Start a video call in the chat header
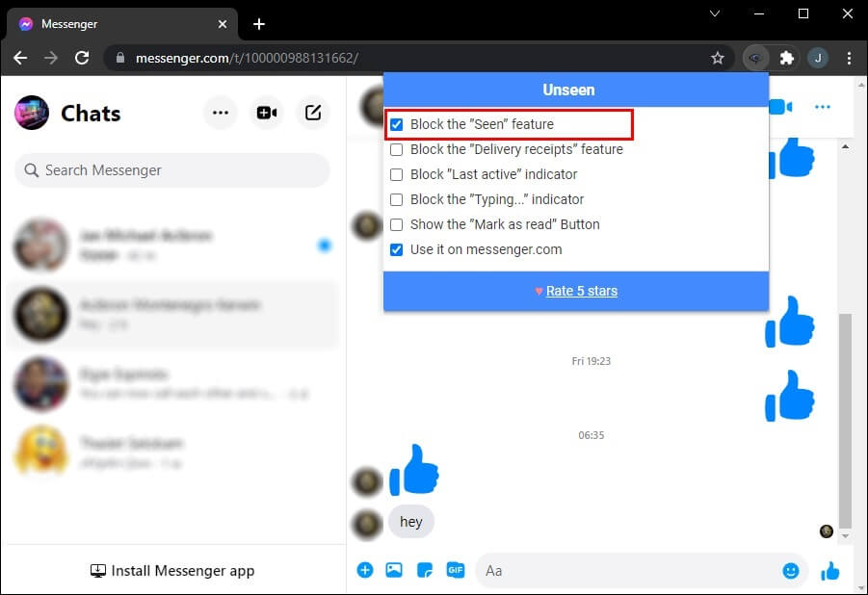This screenshot has width=868, height=595. 780,106
